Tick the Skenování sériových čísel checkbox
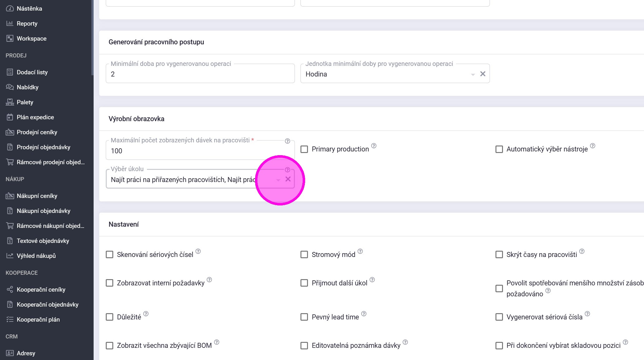This screenshot has width=644, height=360. [x=110, y=255]
